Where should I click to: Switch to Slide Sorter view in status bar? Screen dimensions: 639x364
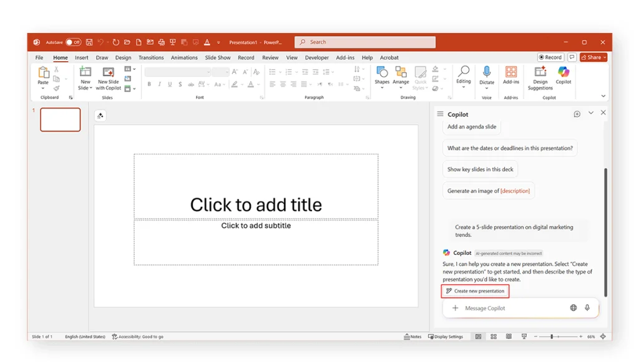494,337
